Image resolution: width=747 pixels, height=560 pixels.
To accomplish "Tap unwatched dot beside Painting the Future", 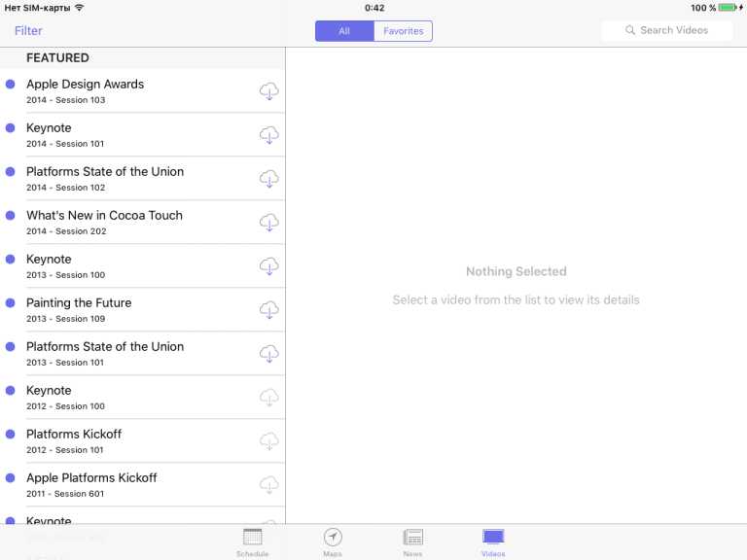I will (10, 303).
